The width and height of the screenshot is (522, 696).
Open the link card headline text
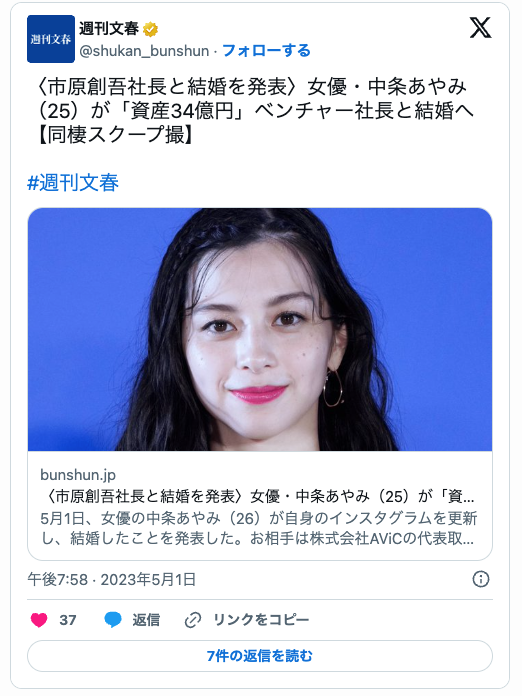(257, 496)
